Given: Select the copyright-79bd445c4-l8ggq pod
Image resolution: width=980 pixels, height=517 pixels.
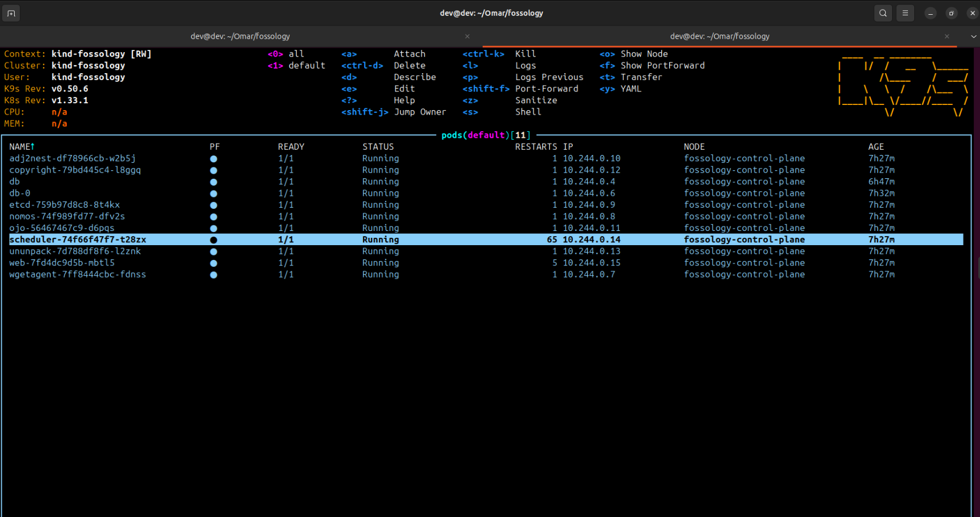Looking at the screenshot, I should 75,170.
